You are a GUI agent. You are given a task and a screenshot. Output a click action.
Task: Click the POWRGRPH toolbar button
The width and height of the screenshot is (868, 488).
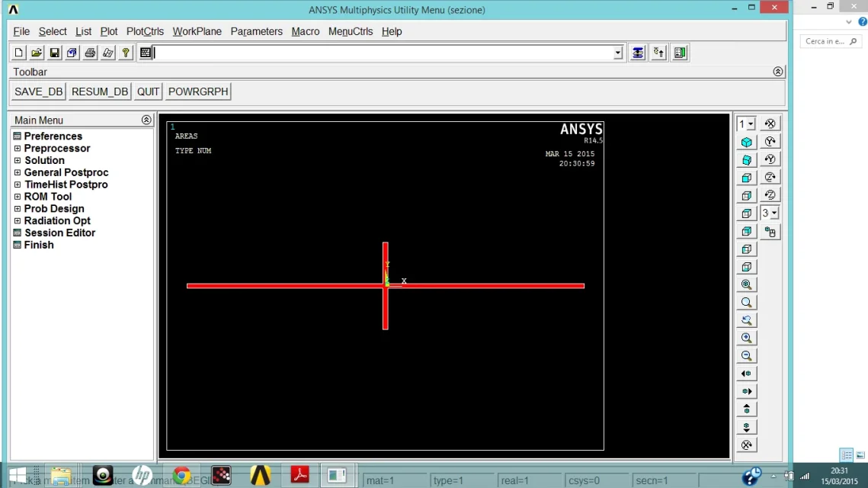(x=198, y=91)
